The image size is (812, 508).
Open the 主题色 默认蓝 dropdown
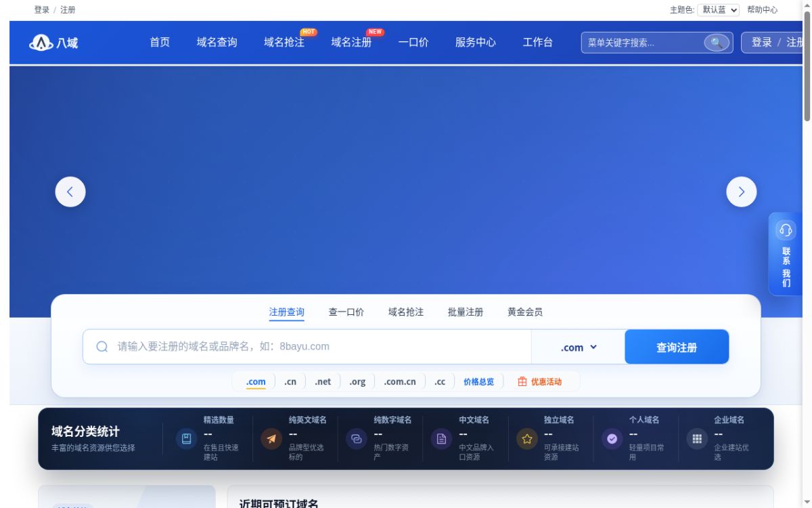click(718, 10)
